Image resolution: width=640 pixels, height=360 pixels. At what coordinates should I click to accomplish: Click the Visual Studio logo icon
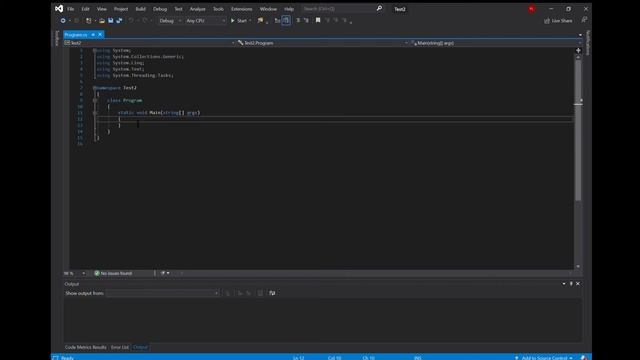tap(59, 9)
